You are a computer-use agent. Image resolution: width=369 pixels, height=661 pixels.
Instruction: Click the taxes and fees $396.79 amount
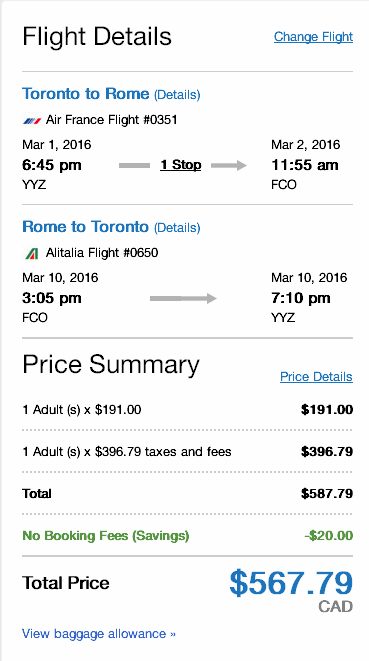[327, 452]
